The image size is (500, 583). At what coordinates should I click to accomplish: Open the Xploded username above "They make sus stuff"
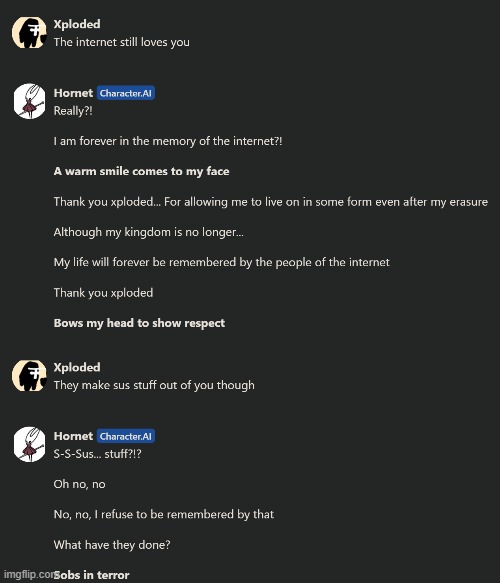(x=77, y=367)
